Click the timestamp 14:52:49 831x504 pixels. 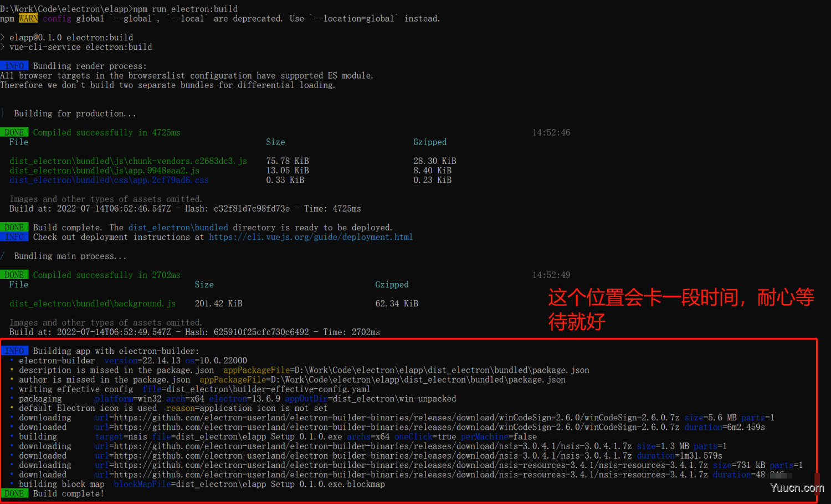point(551,275)
